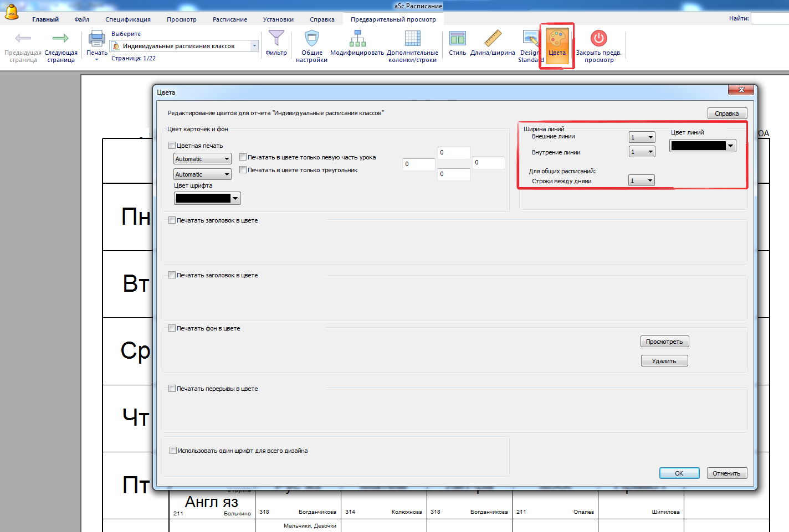
Task: Select the Стиль icon
Action: pos(457,39)
